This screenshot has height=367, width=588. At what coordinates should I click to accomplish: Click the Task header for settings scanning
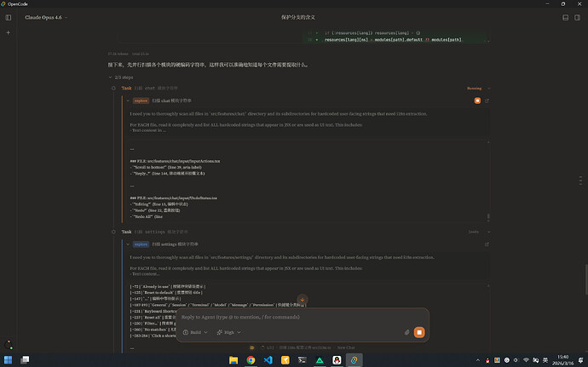tap(155, 232)
